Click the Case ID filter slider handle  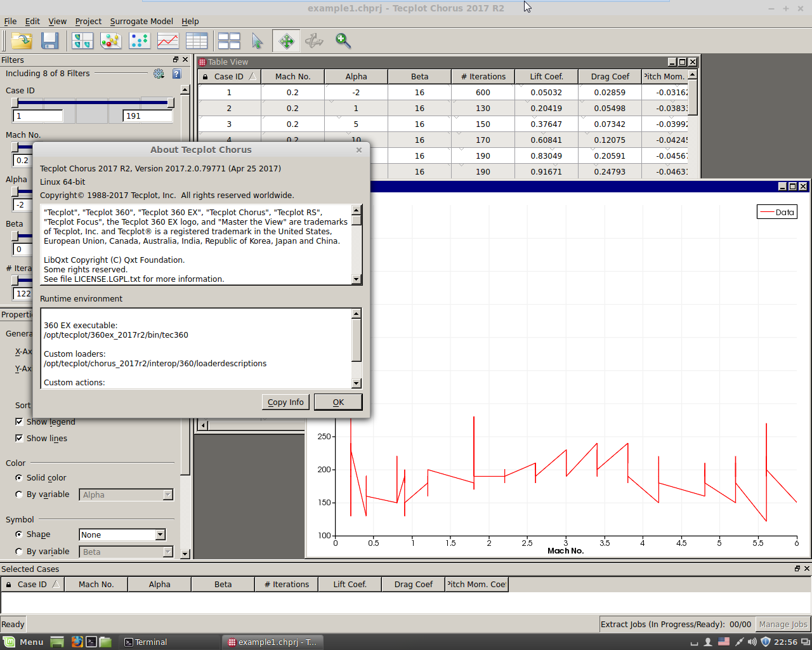[15, 103]
